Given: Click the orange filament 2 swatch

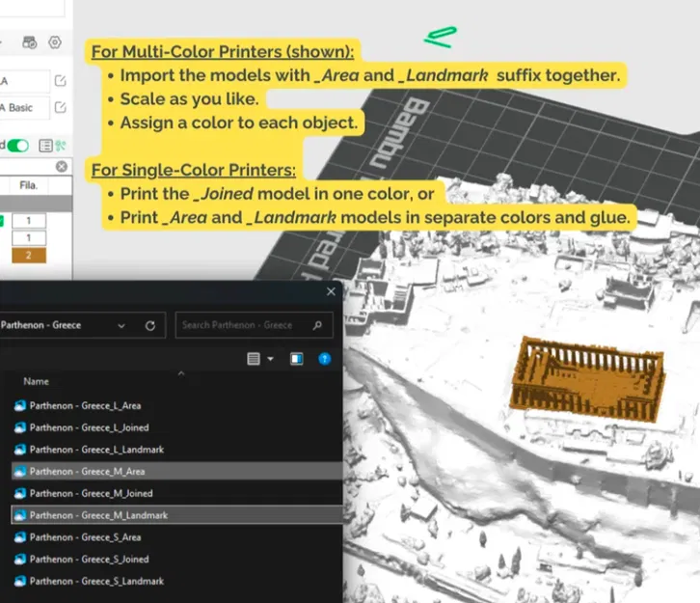Looking at the screenshot, I should tap(29, 256).
